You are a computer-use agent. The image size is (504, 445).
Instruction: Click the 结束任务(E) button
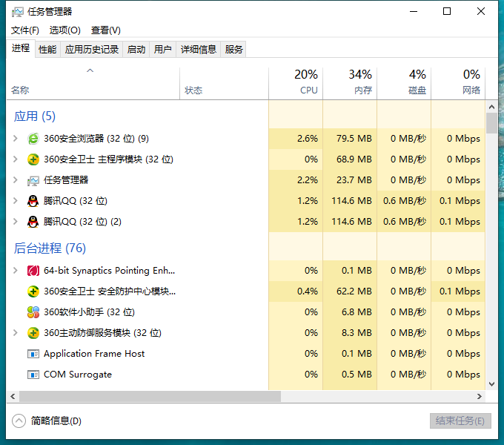[460, 421]
